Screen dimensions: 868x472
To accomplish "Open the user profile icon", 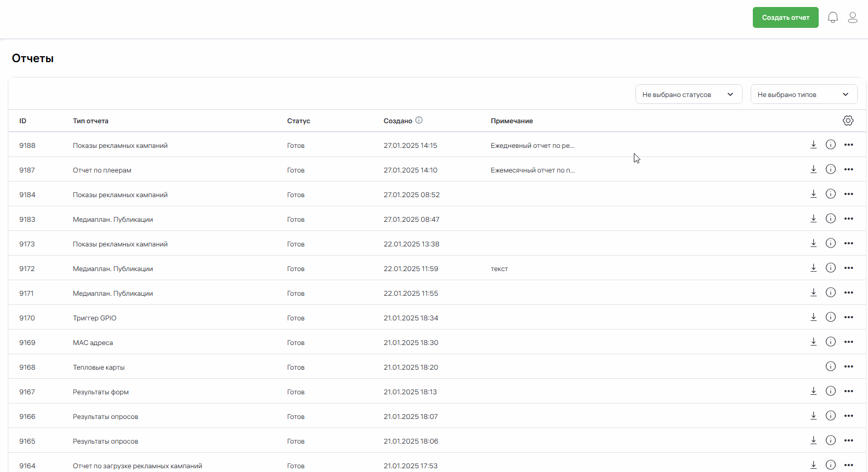I will (x=852, y=18).
